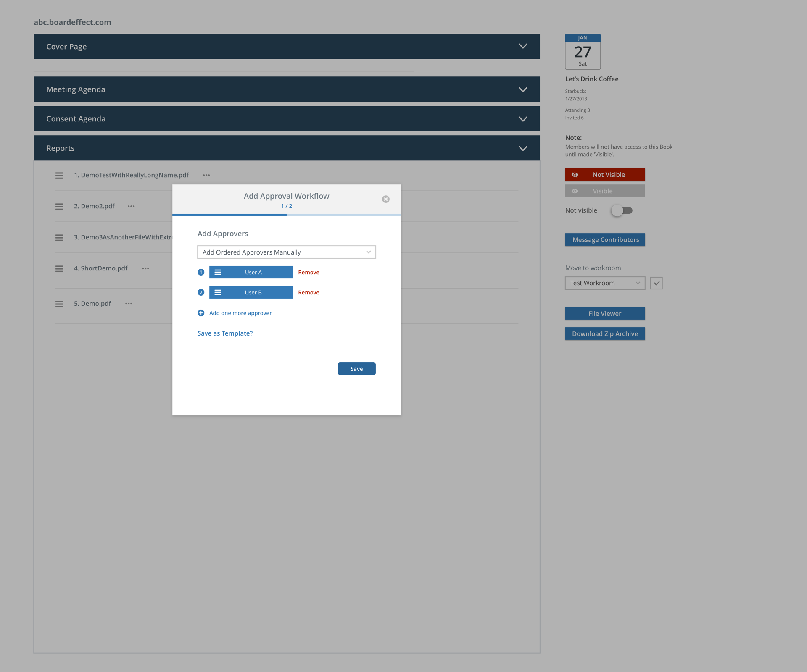Confirm workroom move with checkmark box
Image resolution: width=807 pixels, height=672 pixels.
(x=656, y=283)
